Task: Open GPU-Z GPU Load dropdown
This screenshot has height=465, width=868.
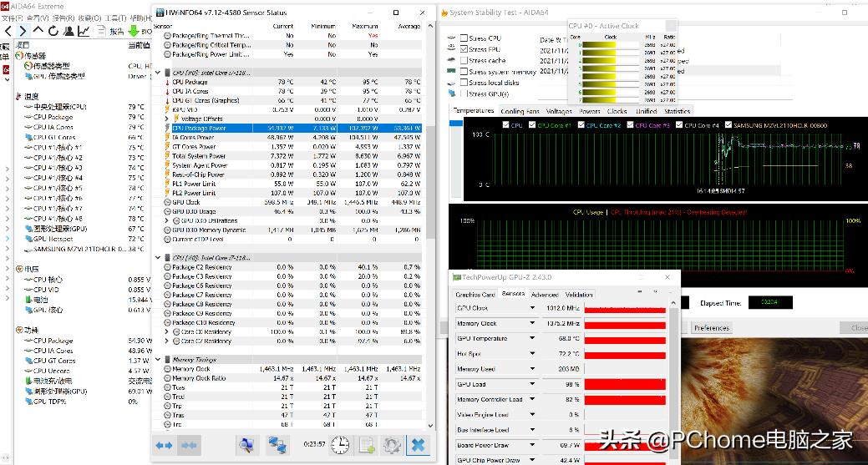Action: (x=532, y=384)
